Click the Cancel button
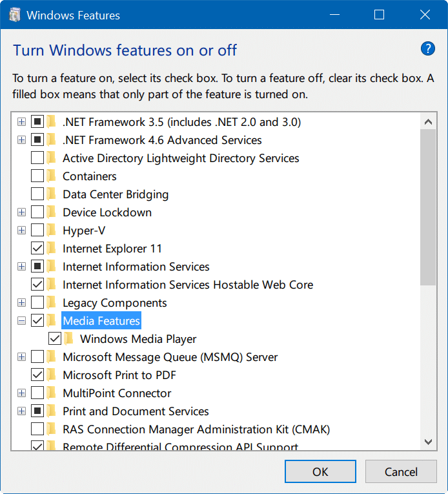448x494 pixels. pyautogui.click(x=401, y=471)
